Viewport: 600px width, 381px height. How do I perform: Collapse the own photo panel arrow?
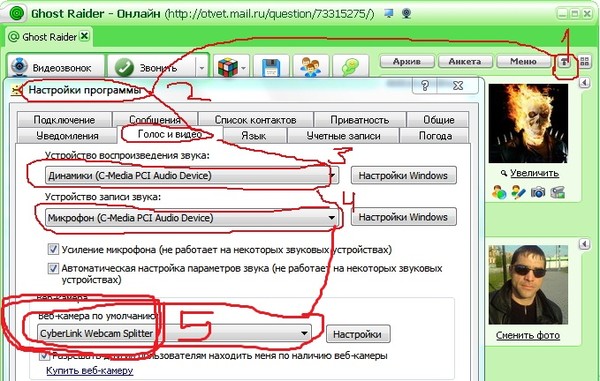[x=584, y=244]
